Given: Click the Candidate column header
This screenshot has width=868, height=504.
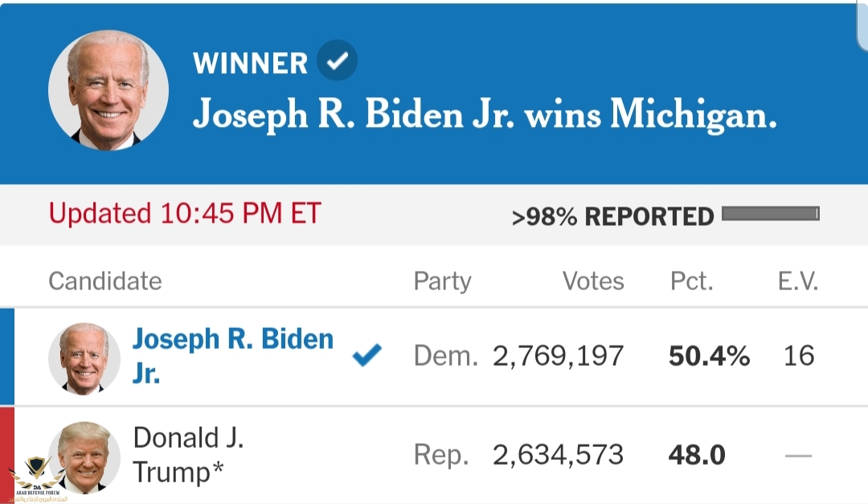Looking at the screenshot, I should (105, 281).
